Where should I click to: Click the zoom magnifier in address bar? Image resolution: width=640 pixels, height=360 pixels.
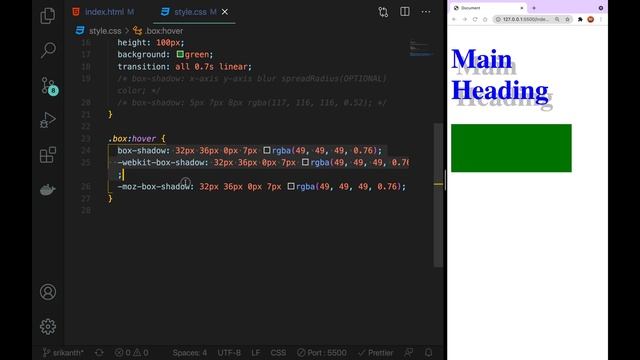point(557,19)
